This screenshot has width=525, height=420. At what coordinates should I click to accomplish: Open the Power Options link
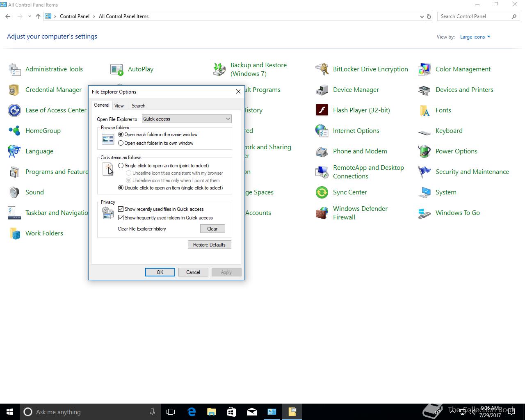[457, 151]
